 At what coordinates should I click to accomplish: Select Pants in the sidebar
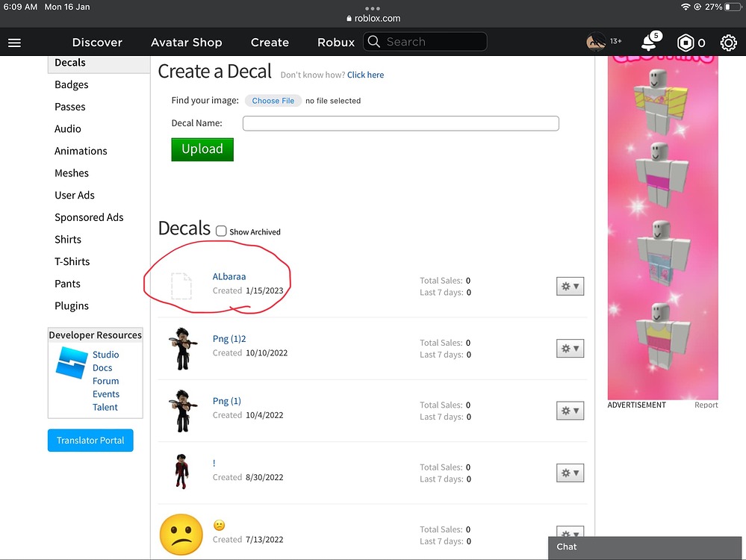click(67, 284)
